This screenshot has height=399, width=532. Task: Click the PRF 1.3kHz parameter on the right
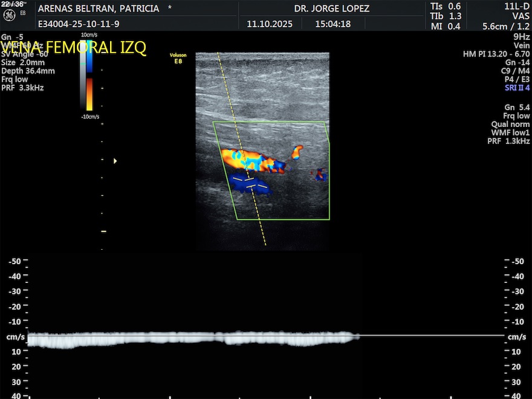click(508, 141)
